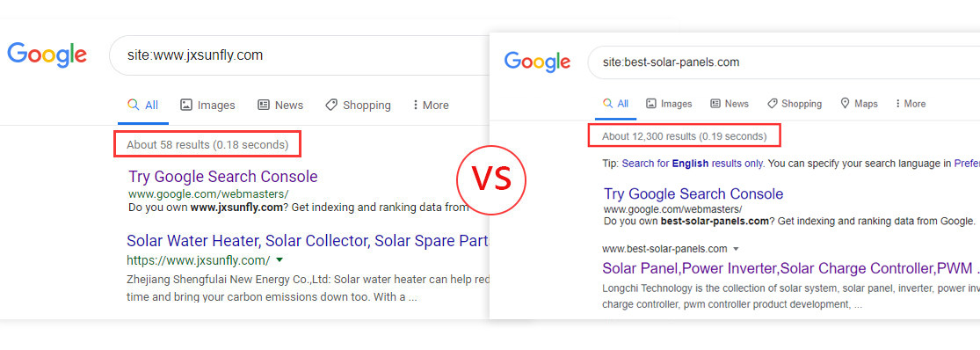Open the right search's Images tab
The image size is (980, 350).
click(669, 104)
